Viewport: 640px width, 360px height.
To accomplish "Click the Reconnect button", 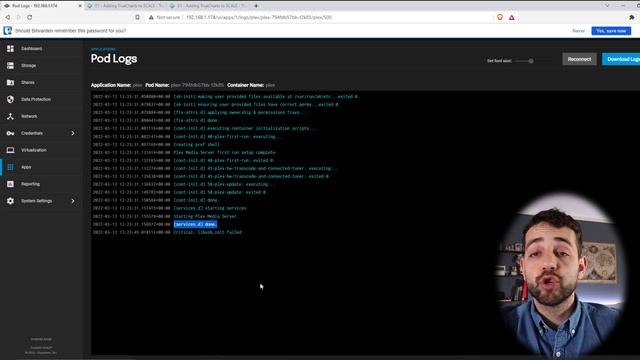I will tap(579, 59).
